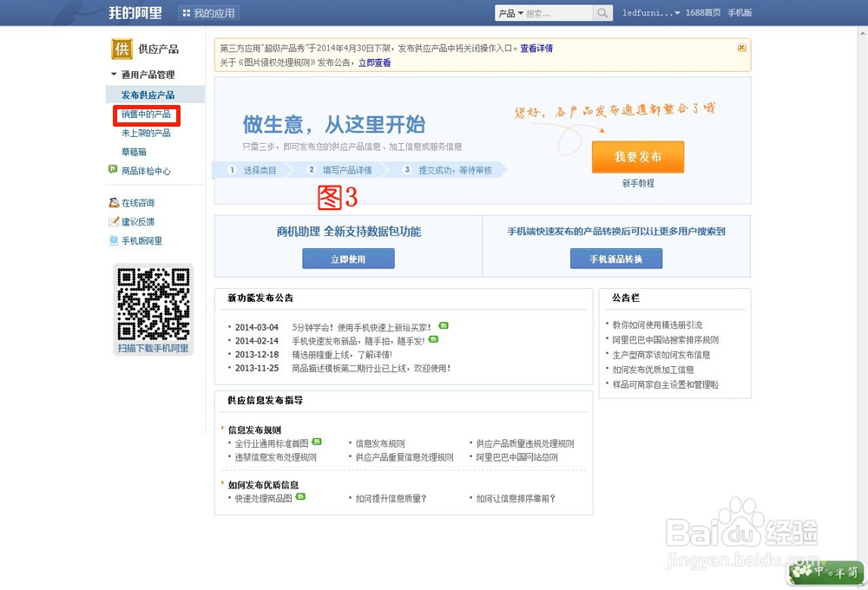Click new badge beside 2014-03-04 announcement
The width and height of the screenshot is (868, 590).
(x=444, y=325)
